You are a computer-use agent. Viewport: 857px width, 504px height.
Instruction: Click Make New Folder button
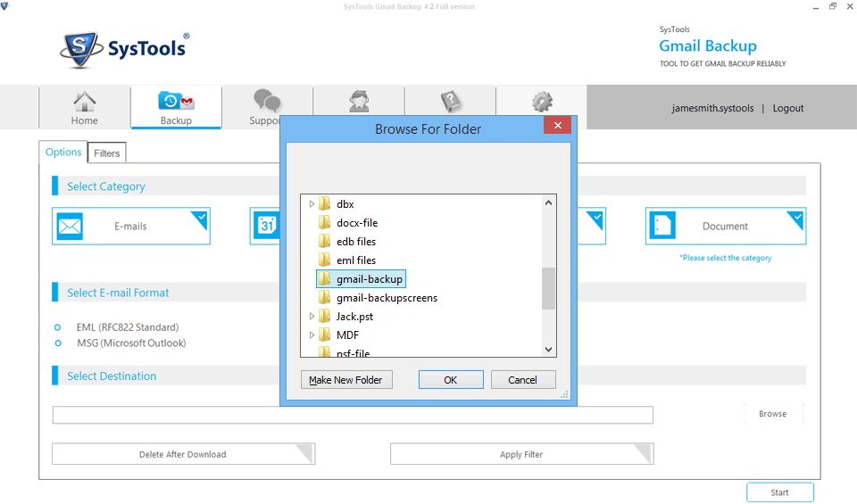tap(346, 380)
